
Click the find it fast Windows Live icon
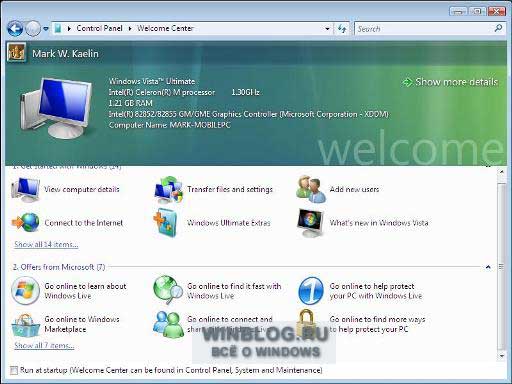(x=168, y=289)
